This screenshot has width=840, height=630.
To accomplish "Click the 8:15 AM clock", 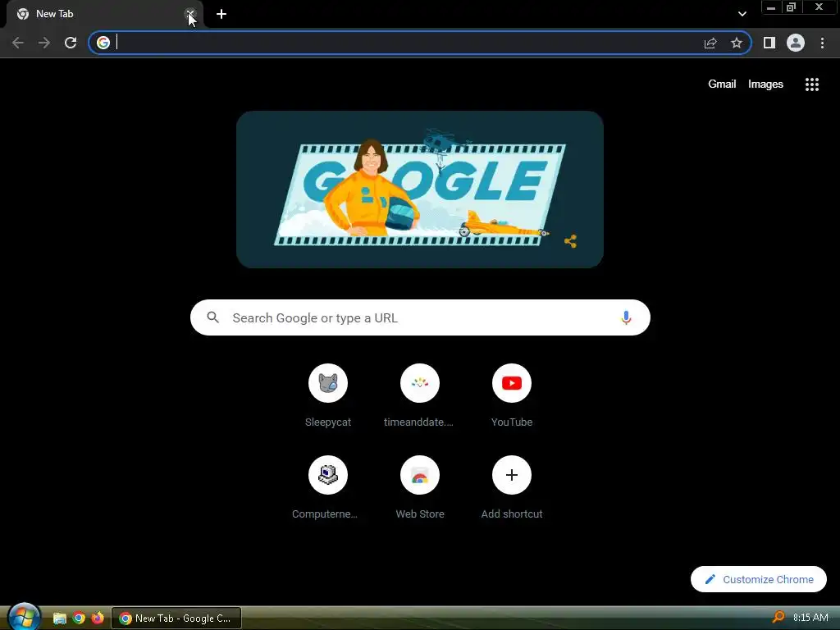I will point(810,618).
